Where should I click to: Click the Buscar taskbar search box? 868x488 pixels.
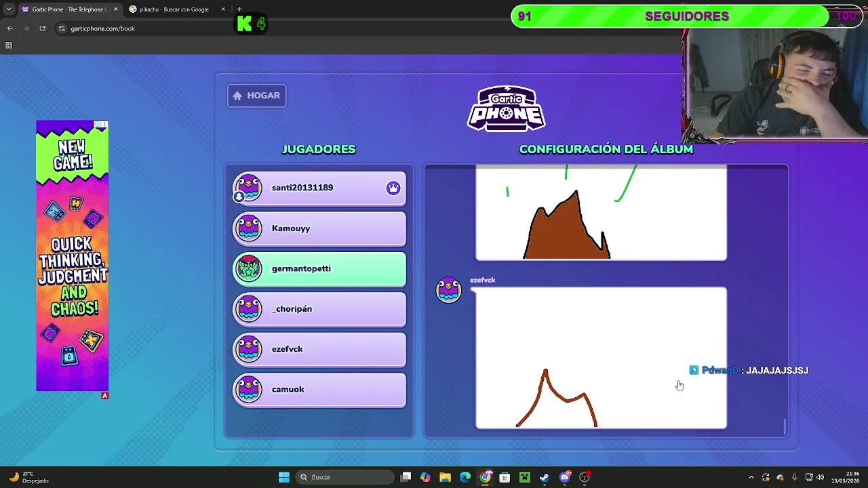[x=345, y=477]
